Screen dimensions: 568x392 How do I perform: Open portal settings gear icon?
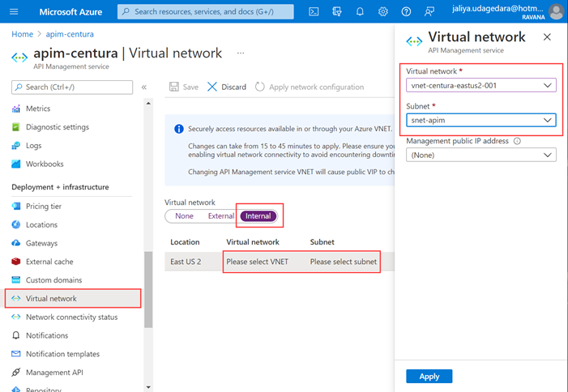383,12
